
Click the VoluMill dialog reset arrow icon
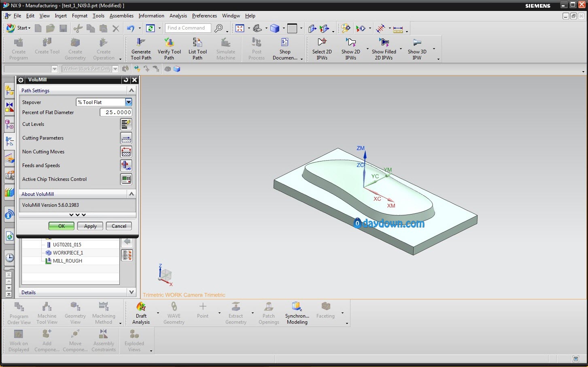pyautogui.click(x=126, y=80)
